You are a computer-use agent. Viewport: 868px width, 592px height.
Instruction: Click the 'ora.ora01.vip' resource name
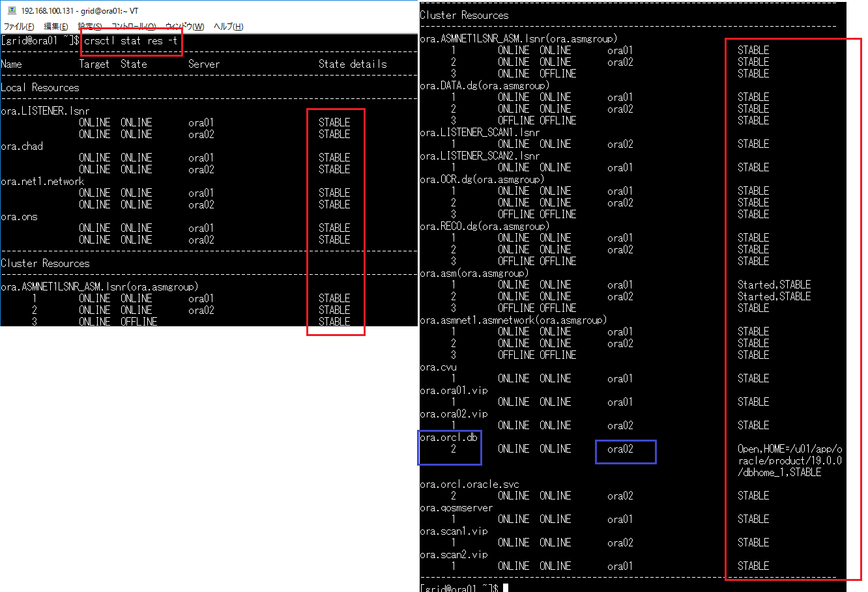coord(454,389)
